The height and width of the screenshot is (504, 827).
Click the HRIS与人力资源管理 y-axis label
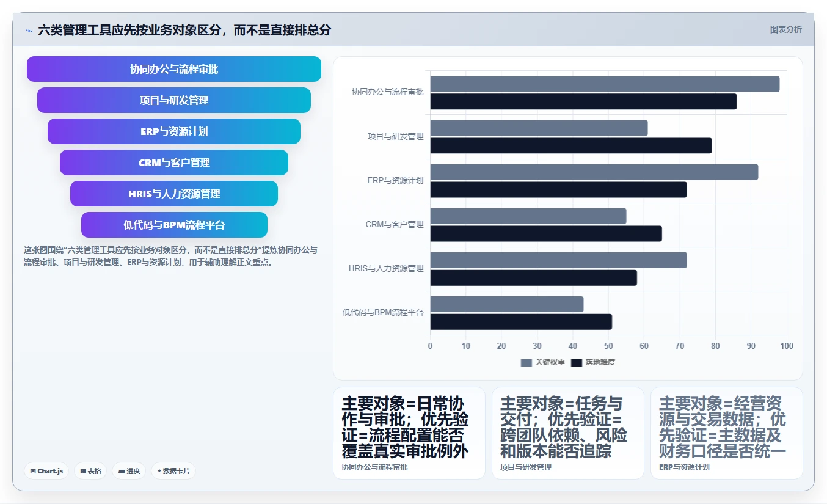click(x=386, y=268)
